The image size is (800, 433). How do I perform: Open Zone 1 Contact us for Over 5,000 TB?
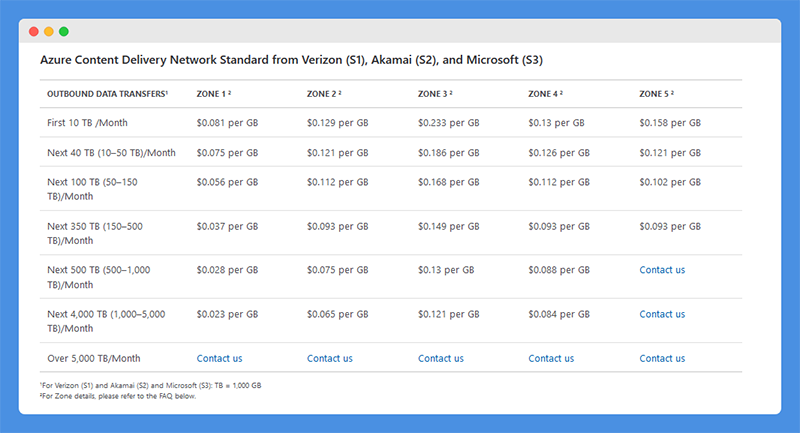point(219,359)
